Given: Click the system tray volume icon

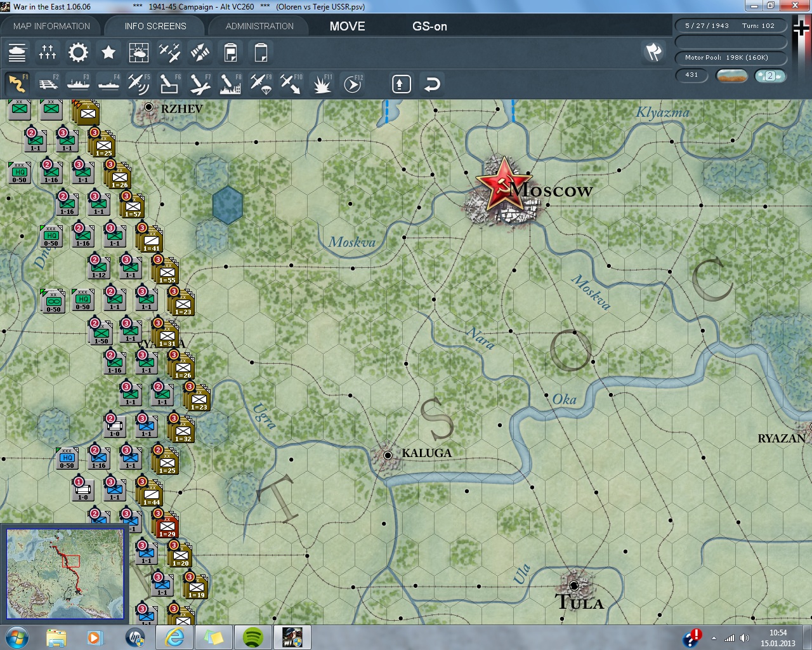Looking at the screenshot, I should (x=744, y=638).
